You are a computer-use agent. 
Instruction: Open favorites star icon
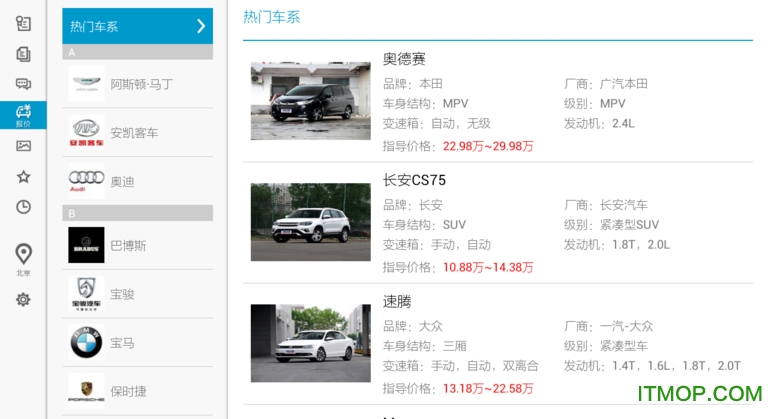click(23, 176)
